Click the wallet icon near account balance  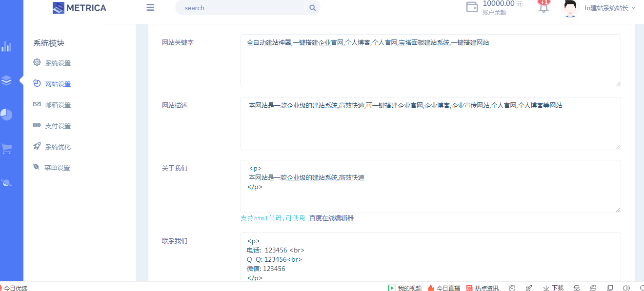click(471, 7)
